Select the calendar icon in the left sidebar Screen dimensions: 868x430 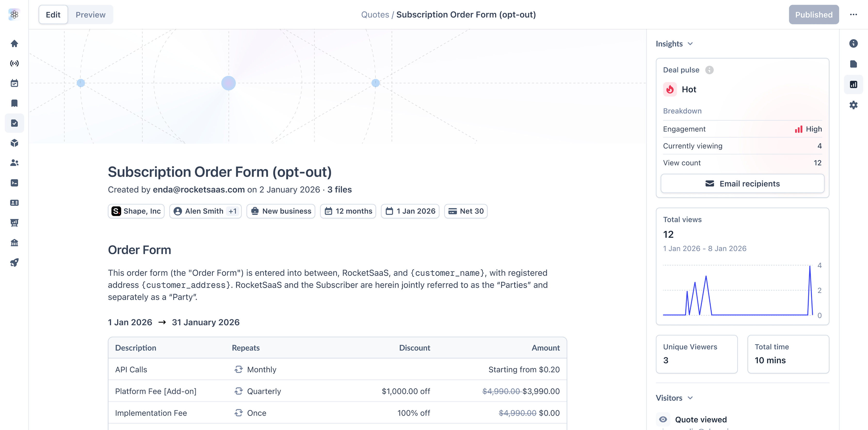point(14,83)
